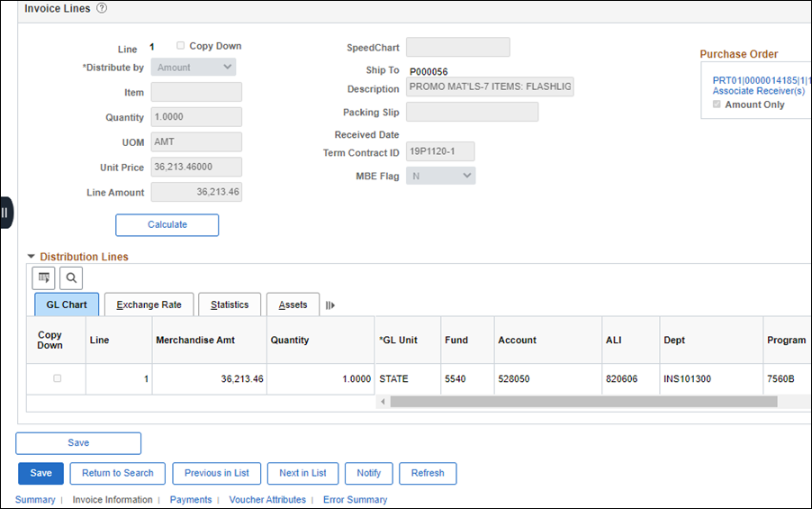Click the left scroll arrow of horizontal scrollbar

[383, 402]
